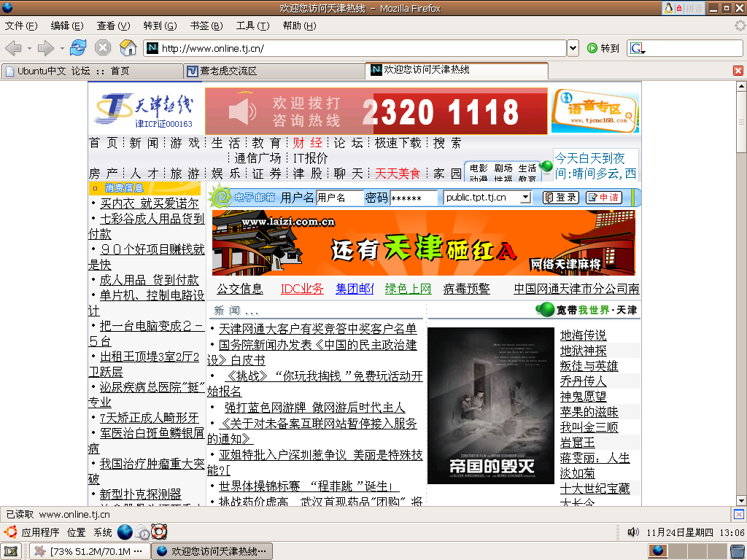Image resolution: width=747 pixels, height=560 pixels.
Task: Open the 我叫金三顺 movie link
Action: [x=589, y=427]
